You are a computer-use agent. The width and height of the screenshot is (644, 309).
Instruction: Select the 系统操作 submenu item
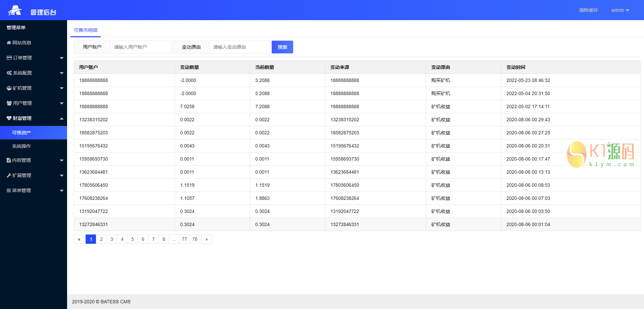pyautogui.click(x=21, y=146)
